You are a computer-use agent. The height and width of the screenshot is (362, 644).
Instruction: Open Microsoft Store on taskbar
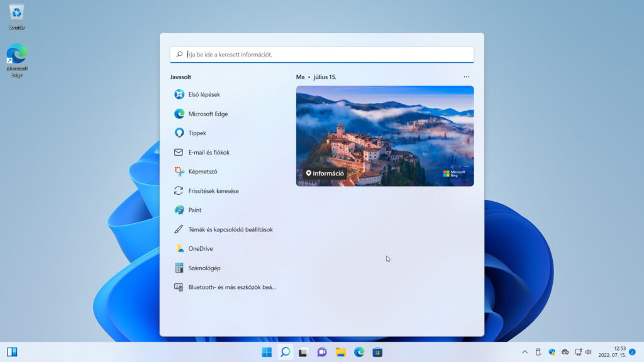click(377, 352)
